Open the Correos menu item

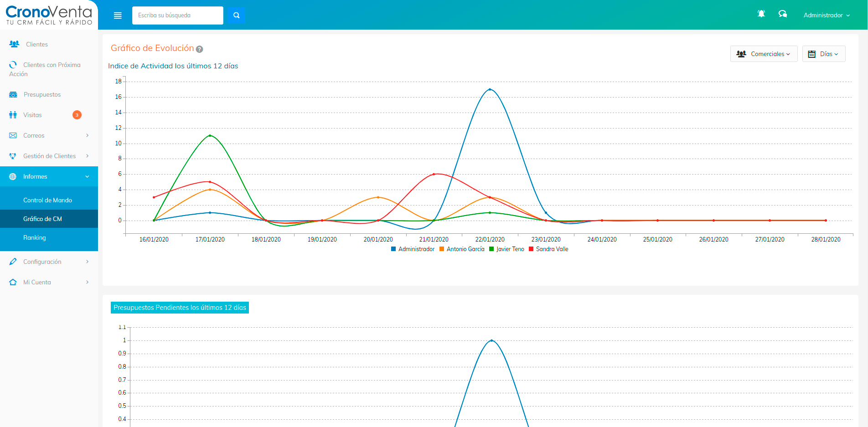point(49,135)
